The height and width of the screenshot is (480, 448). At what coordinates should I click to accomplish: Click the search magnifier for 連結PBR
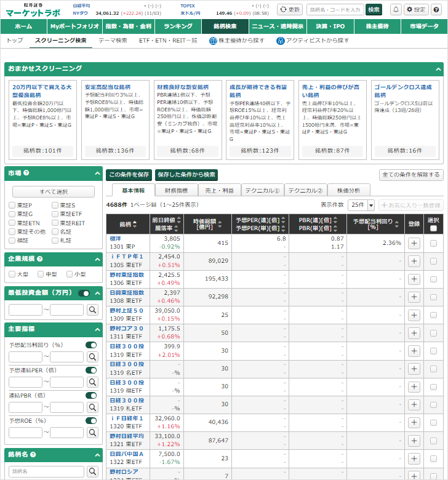pyautogui.click(x=92, y=407)
